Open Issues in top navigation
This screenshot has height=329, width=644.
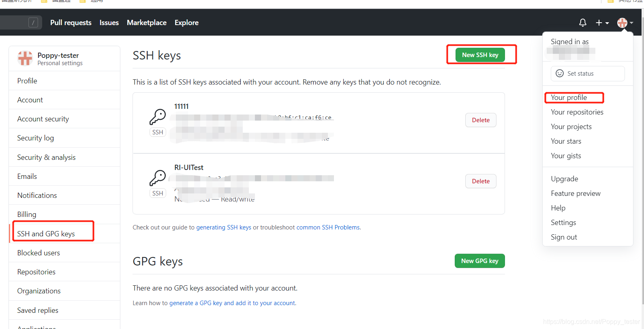[109, 23]
